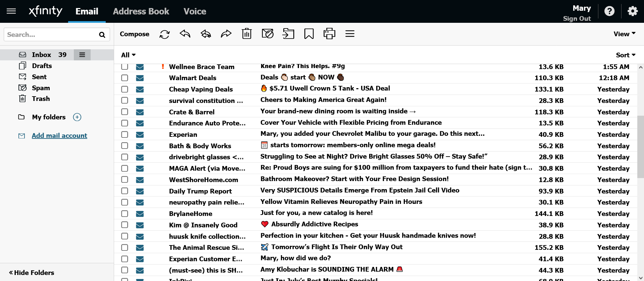This screenshot has width=644, height=281.
Task: Open the Sent folder
Action: [39, 77]
